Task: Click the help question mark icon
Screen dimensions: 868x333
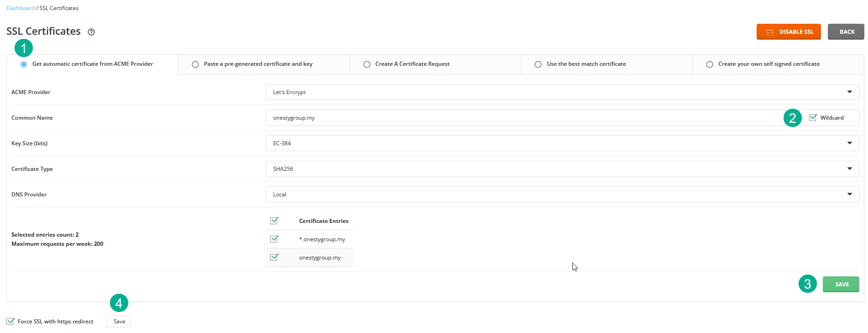Action: coord(91,32)
